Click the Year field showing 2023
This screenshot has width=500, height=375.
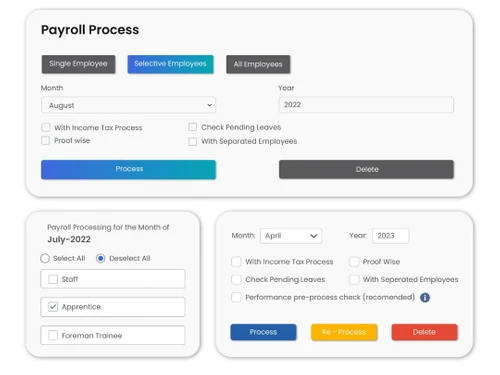(391, 236)
